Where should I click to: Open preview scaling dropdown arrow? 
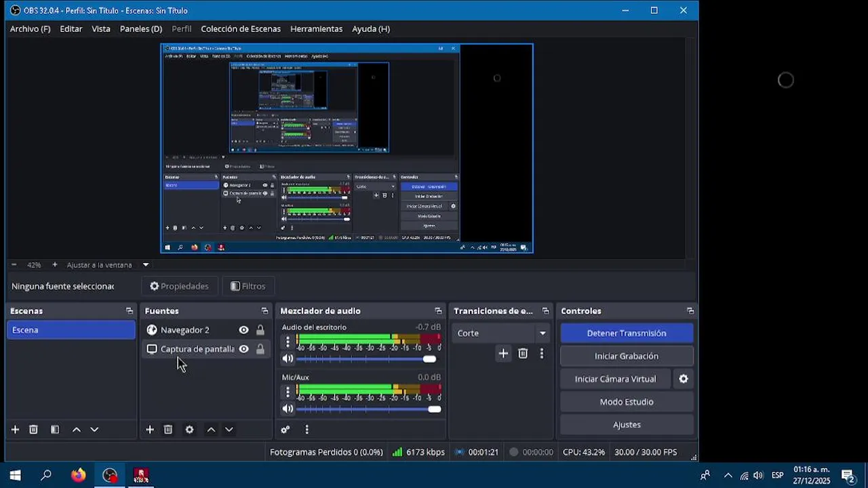(145, 265)
